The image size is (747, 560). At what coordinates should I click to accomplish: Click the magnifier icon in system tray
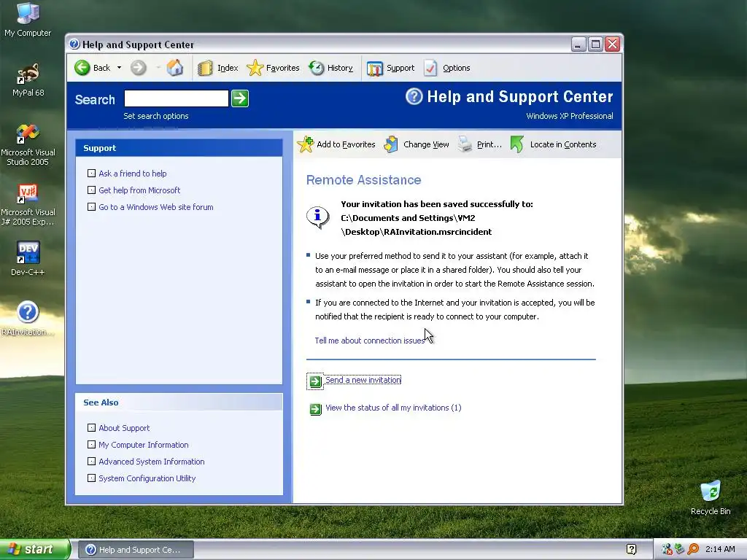[x=693, y=549]
